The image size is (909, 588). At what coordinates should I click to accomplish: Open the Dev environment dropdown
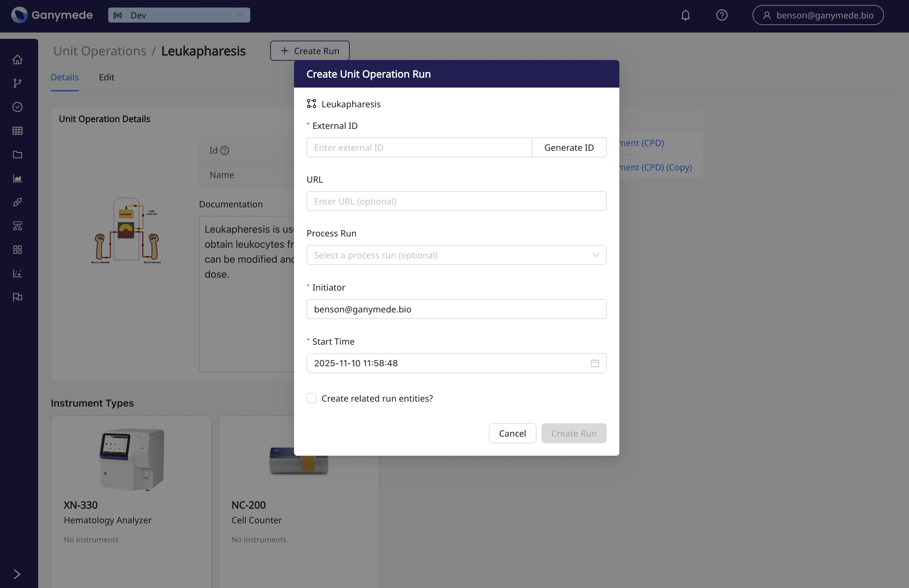pos(179,15)
